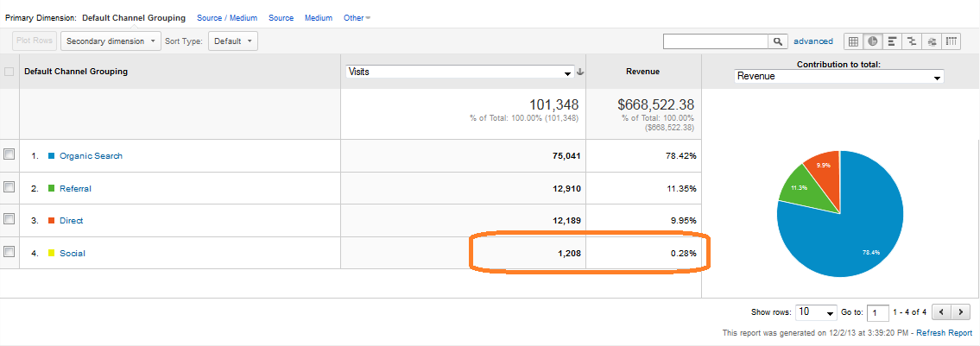Check the Organic Search row checkbox
Image resolution: width=980 pixels, height=346 pixels.
[x=9, y=155]
